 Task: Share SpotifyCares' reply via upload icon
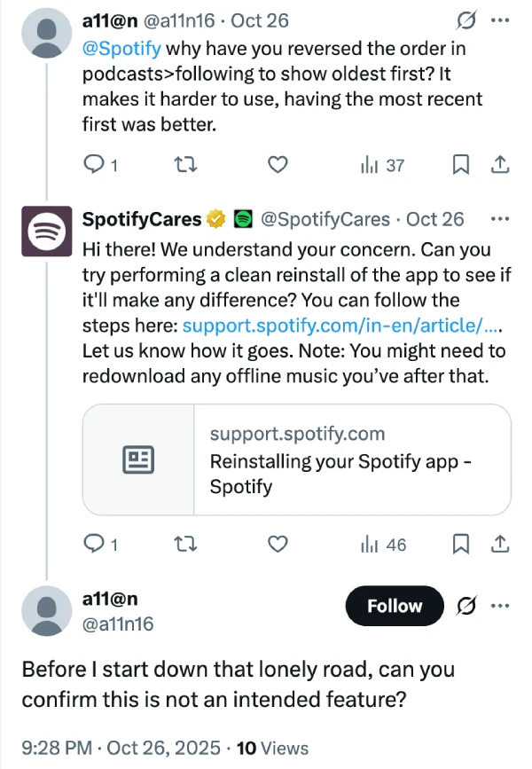click(x=499, y=545)
